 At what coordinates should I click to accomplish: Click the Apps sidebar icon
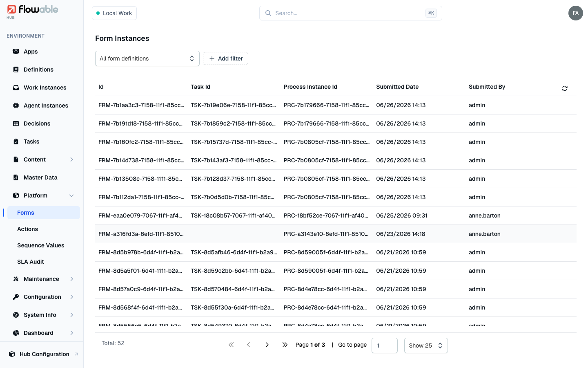16,52
